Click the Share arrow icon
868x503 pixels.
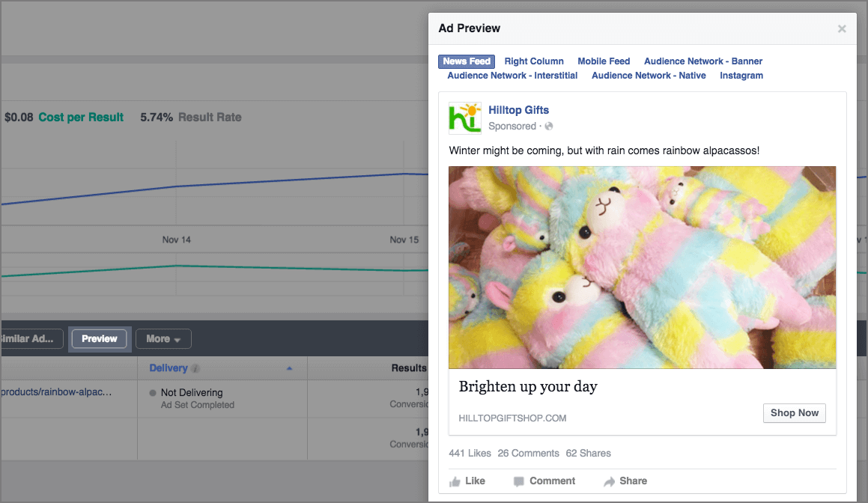610,481
